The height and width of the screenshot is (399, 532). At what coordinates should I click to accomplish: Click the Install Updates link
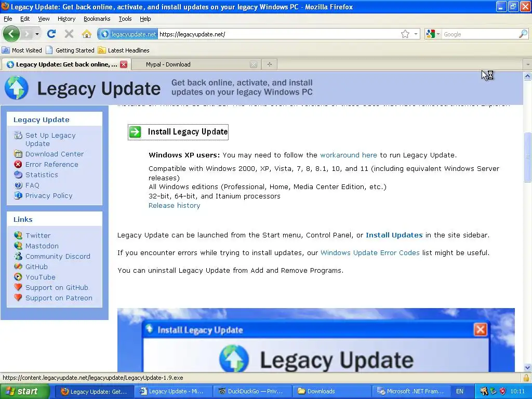pyautogui.click(x=394, y=235)
